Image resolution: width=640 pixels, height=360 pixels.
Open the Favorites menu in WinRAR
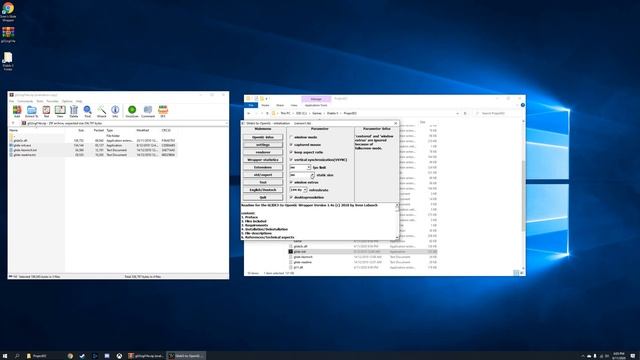[52, 101]
